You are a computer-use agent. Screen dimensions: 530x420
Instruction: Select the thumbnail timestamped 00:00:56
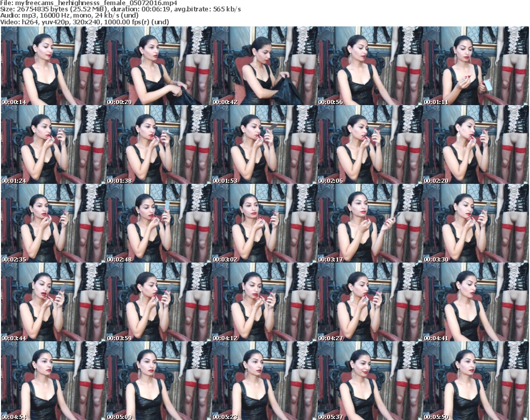[x=370, y=66]
